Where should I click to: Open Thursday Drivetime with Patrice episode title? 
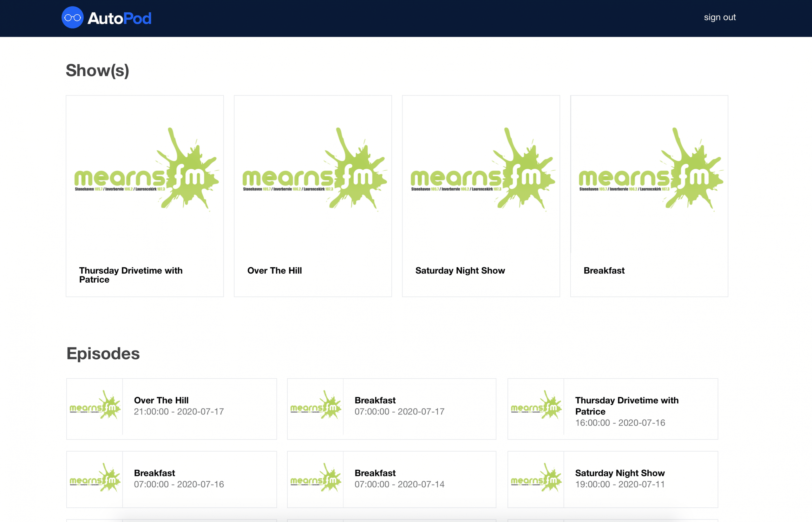(627, 406)
